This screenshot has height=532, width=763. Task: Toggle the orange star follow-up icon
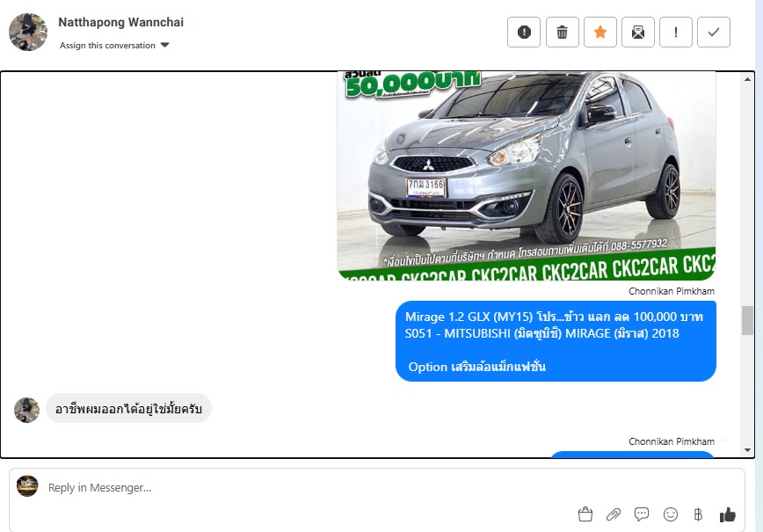point(600,33)
